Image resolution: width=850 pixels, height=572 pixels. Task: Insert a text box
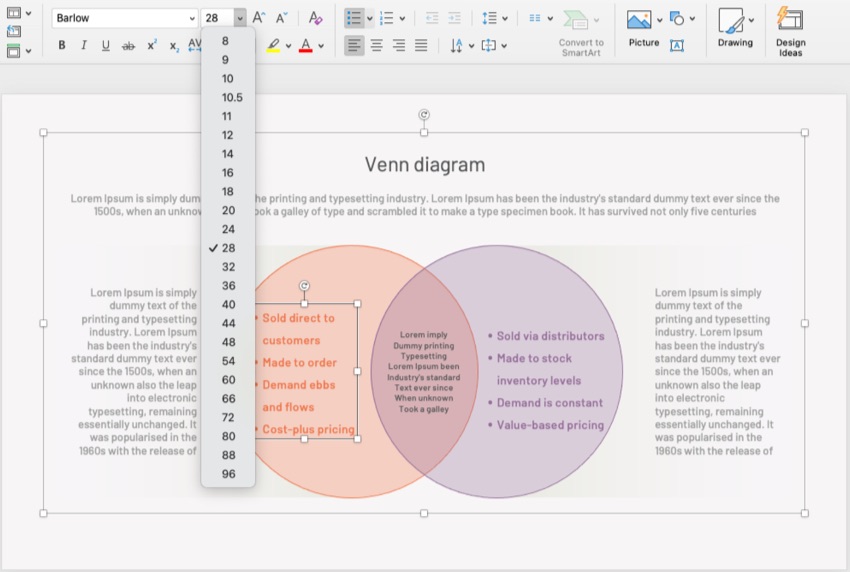point(677,46)
